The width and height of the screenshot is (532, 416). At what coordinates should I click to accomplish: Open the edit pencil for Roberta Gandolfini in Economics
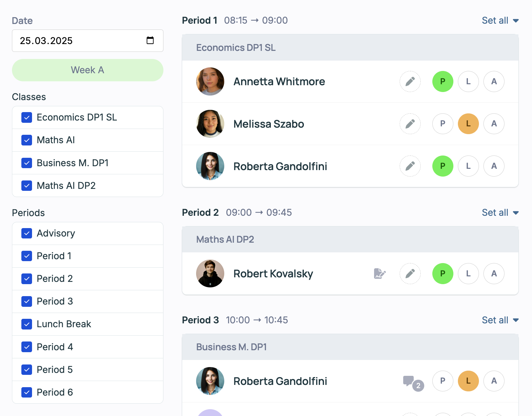(410, 166)
